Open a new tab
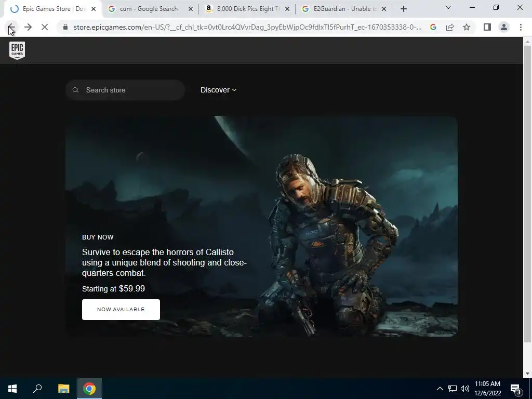This screenshot has width=532, height=399. 403,9
